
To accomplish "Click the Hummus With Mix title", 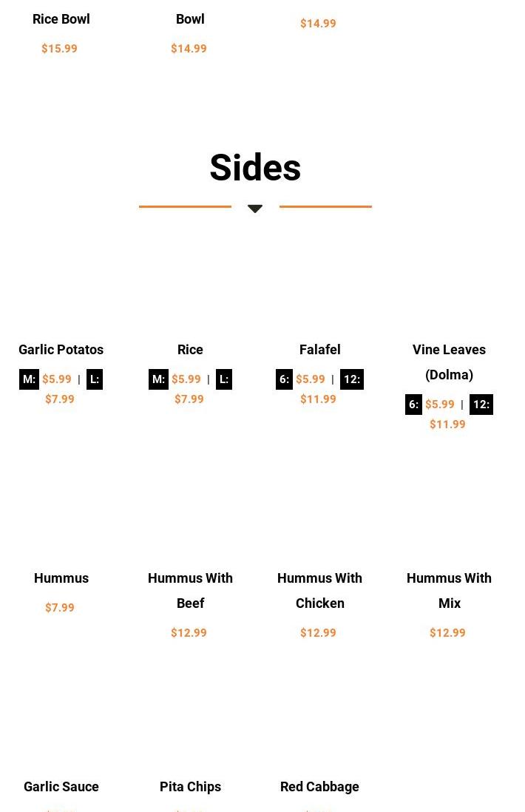I will click(449, 590).
